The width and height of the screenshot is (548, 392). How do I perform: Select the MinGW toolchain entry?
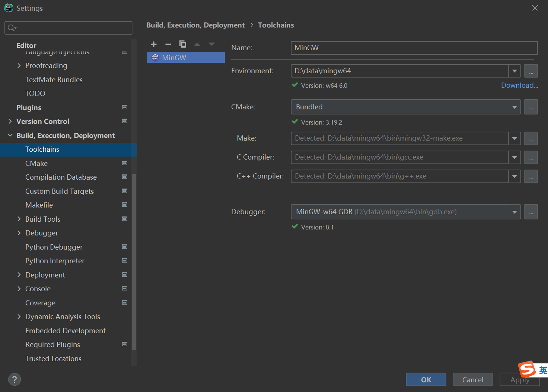click(186, 58)
